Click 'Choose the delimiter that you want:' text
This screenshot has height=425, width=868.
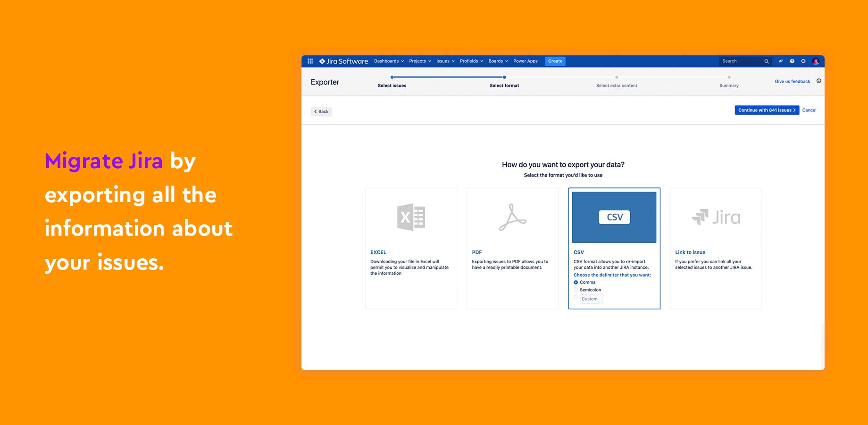(x=612, y=275)
